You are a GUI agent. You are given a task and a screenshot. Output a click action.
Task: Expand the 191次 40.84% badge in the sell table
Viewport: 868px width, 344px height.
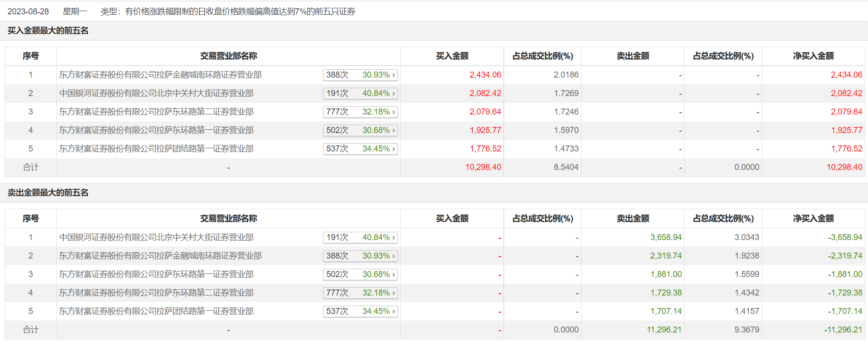(x=361, y=237)
